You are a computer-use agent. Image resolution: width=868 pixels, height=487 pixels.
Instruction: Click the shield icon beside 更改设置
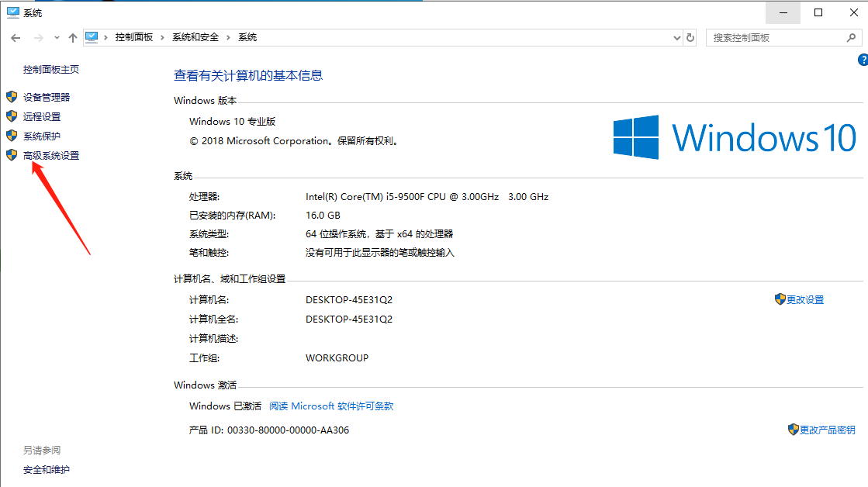pyautogui.click(x=780, y=299)
